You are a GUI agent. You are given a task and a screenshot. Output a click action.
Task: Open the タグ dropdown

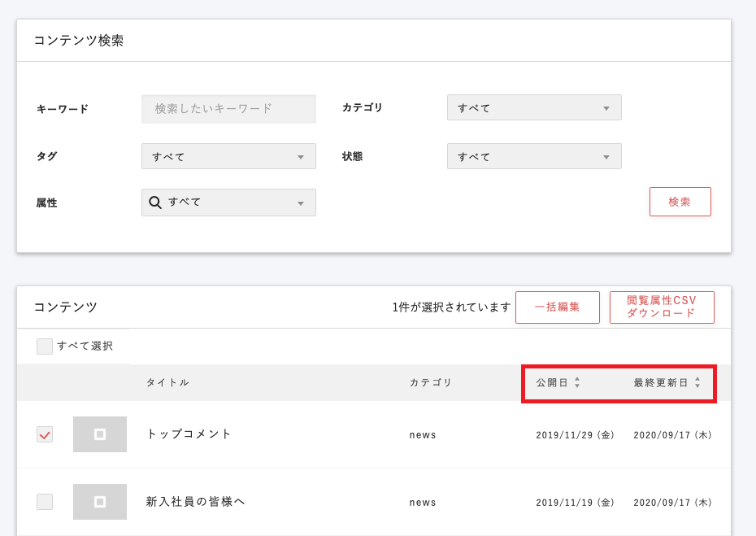228,156
